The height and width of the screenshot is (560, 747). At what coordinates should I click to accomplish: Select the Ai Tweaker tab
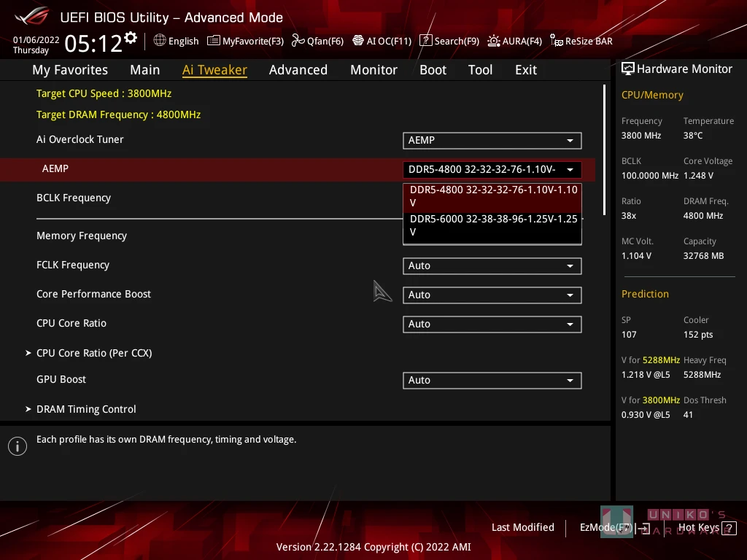215,70
